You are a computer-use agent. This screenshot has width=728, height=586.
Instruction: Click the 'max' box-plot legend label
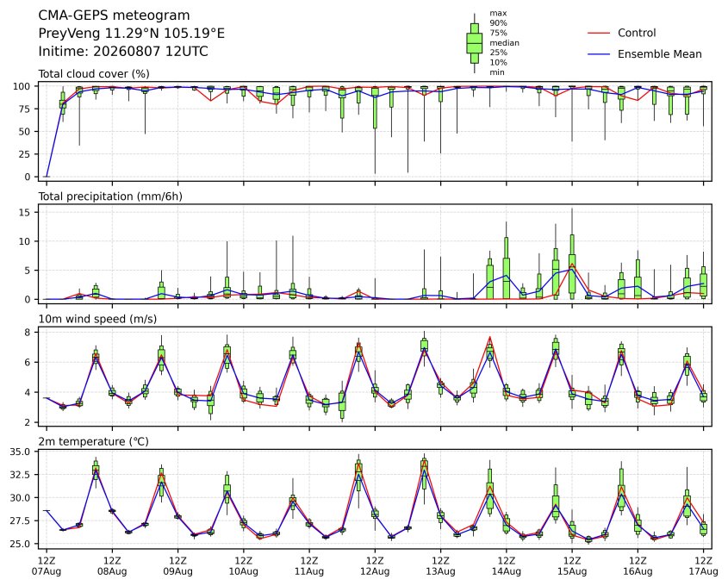498,14
